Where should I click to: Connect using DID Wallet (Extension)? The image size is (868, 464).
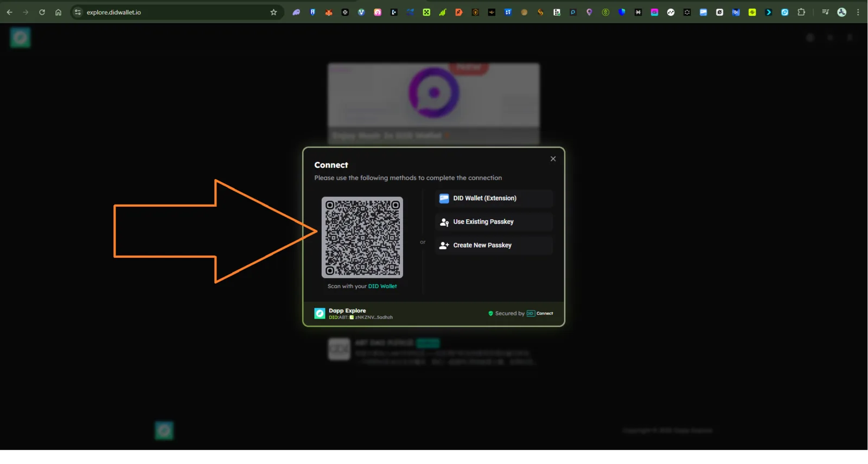[494, 199]
